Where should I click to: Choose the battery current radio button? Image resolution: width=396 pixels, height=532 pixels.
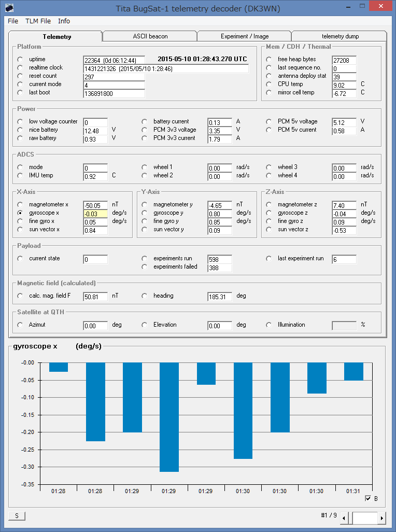[145, 121]
